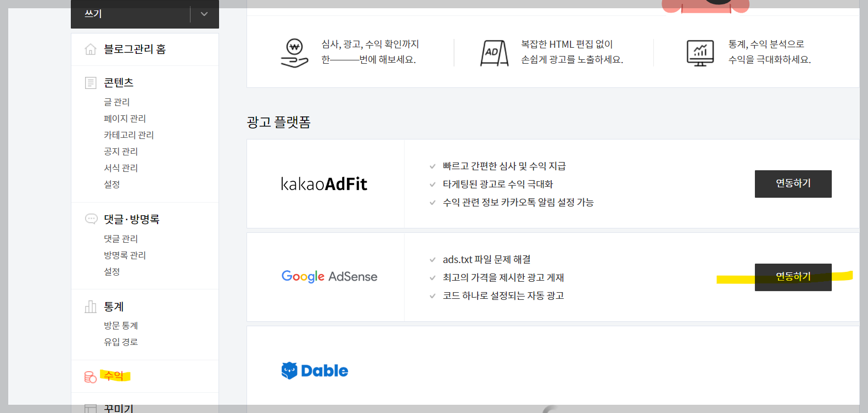Open the 꾸미기 menu section

coord(119,408)
